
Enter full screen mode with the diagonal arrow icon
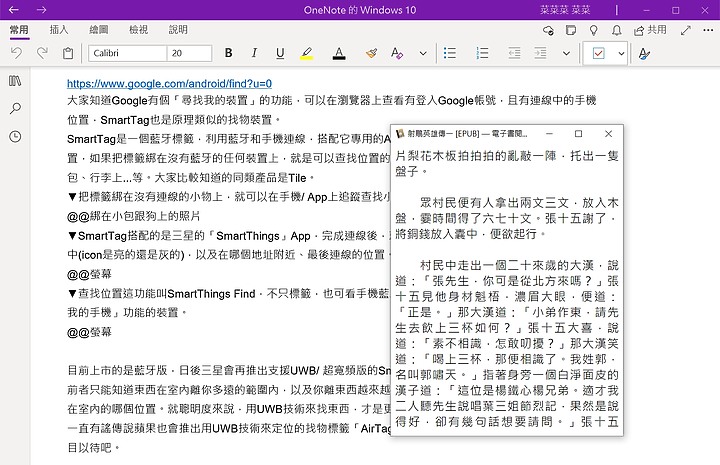pyautogui.click(x=686, y=30)
